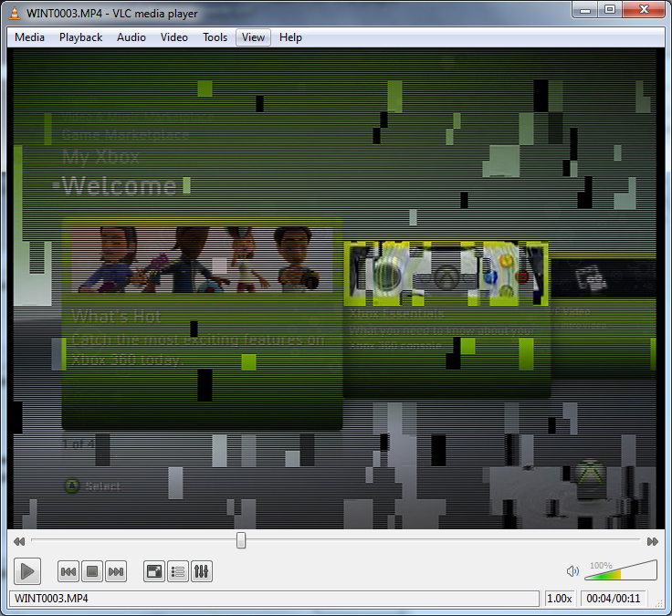672x616 pixels.
Task: Show the playlist panel
Action: pos(178,571)
